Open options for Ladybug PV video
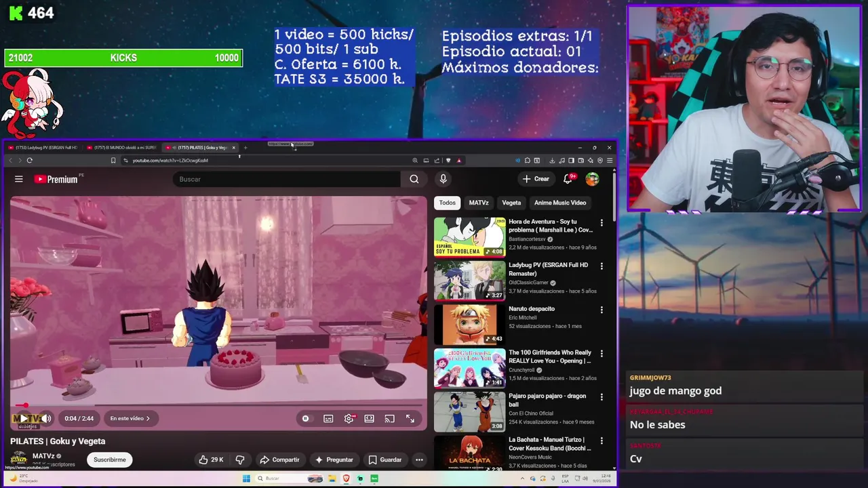The height and width of the screenshot is (488, 868). (601, 266)
